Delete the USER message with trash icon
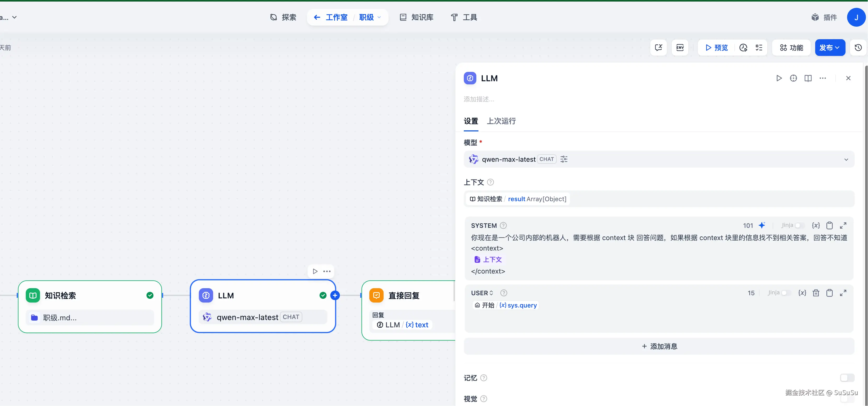This screenshot has width=868, height=406. [816, 293]
